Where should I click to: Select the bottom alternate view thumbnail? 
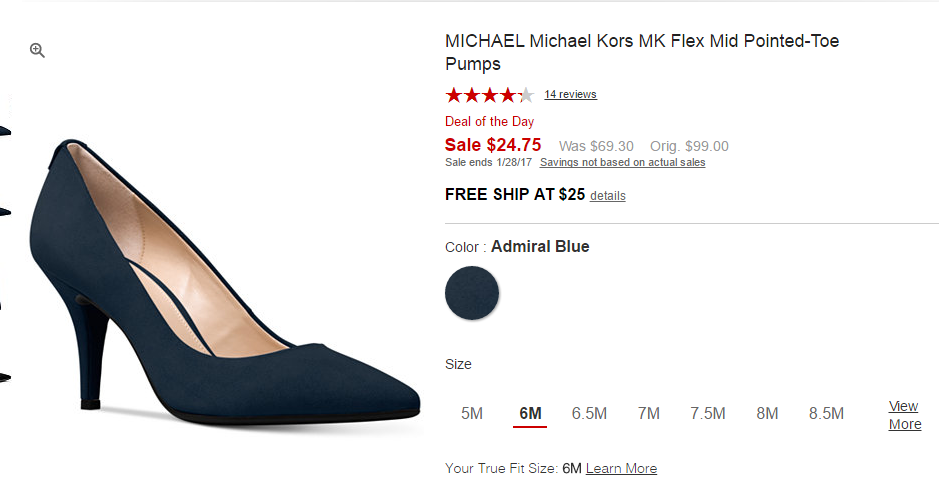point(5,378)
